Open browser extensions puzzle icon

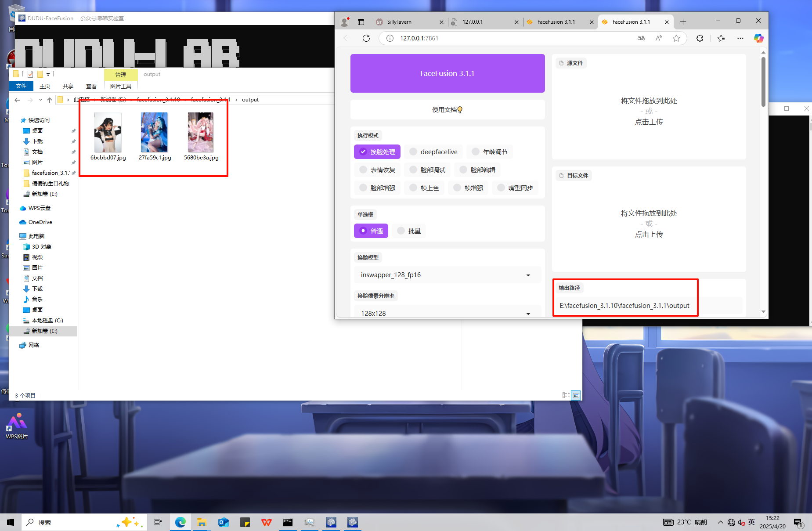700,38
